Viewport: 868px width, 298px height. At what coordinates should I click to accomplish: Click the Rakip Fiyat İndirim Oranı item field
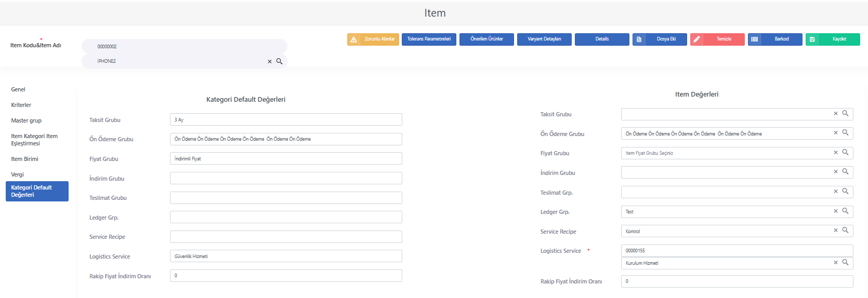(x=737, y=281)
